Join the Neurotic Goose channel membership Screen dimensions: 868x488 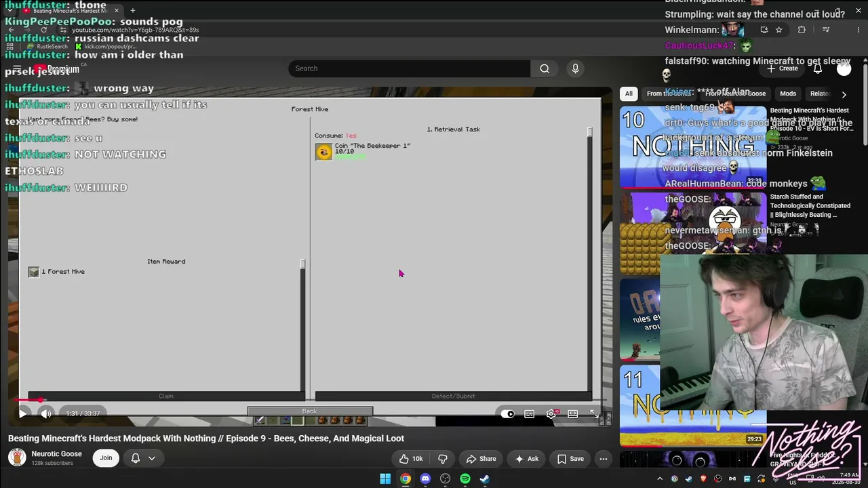106,458
